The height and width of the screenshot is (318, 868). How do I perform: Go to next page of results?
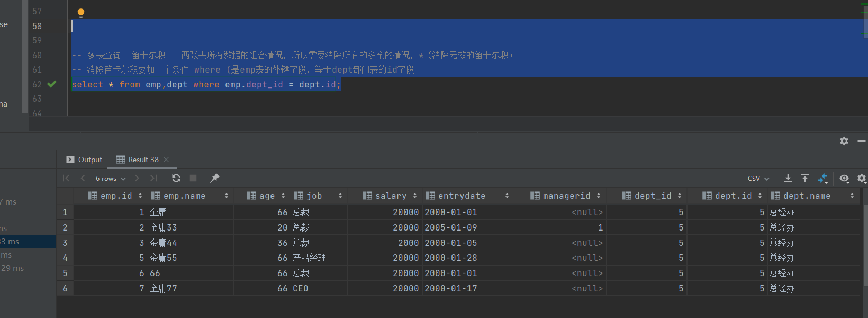pyautogui.click(x=137, y=179)
